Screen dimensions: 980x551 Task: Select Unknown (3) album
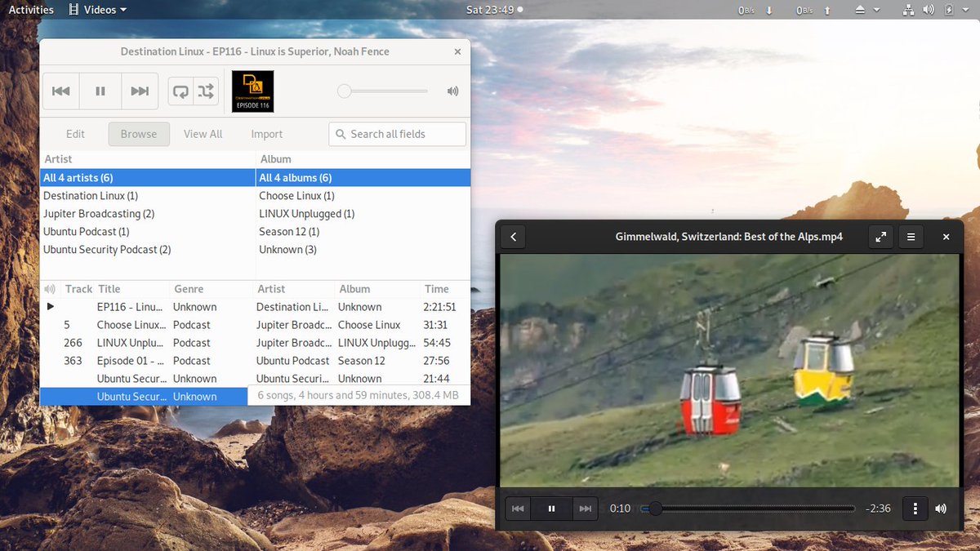[363, 250]
